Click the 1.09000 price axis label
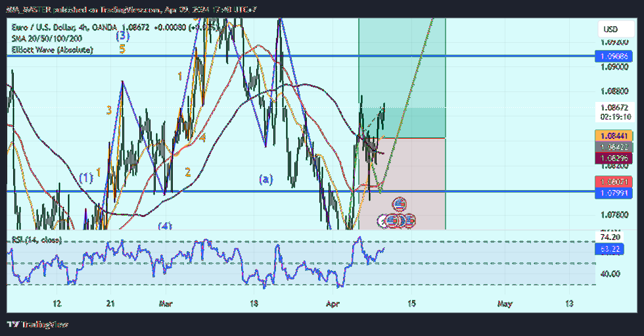 tap(614, 66)
